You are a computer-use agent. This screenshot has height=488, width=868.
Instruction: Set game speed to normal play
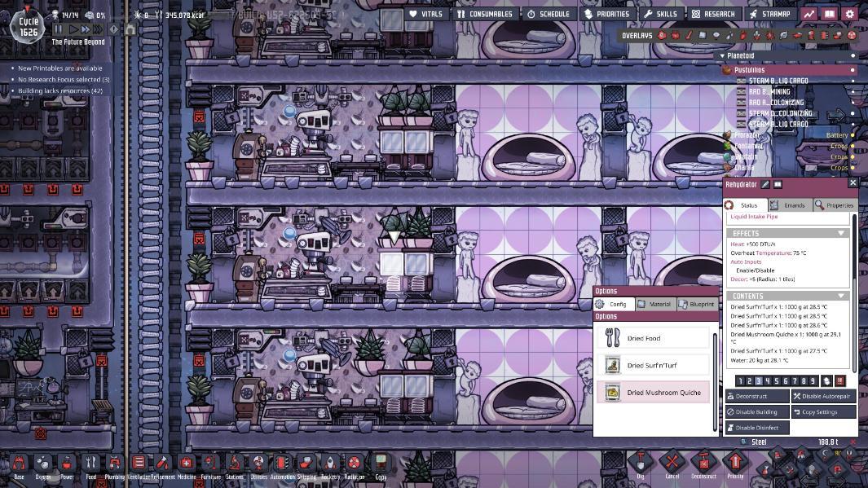(x=73, y=29)
